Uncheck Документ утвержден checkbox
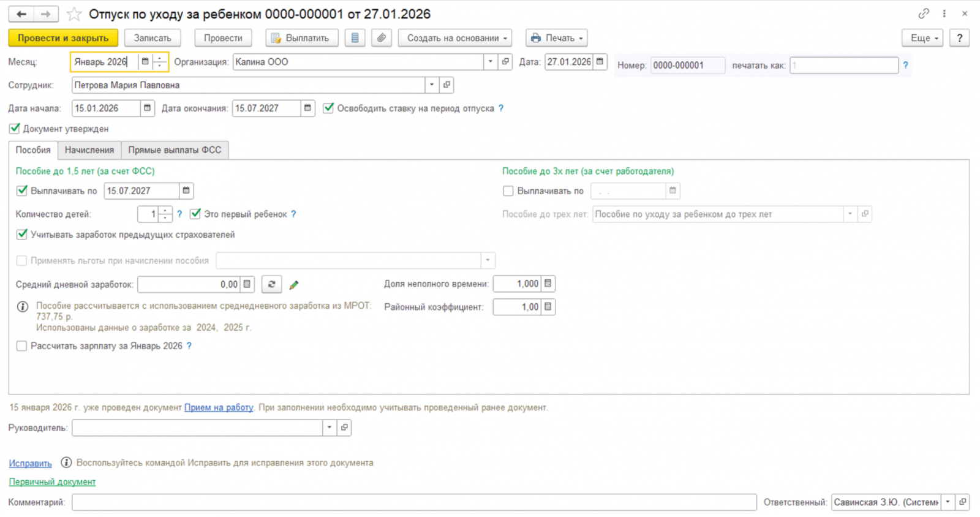Viewport: 980px width, 517px height. 15,129
